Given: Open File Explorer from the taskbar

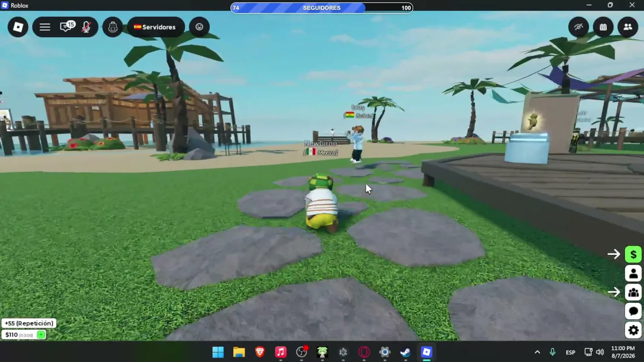Looking at the screenshot, I should (239, 352).
